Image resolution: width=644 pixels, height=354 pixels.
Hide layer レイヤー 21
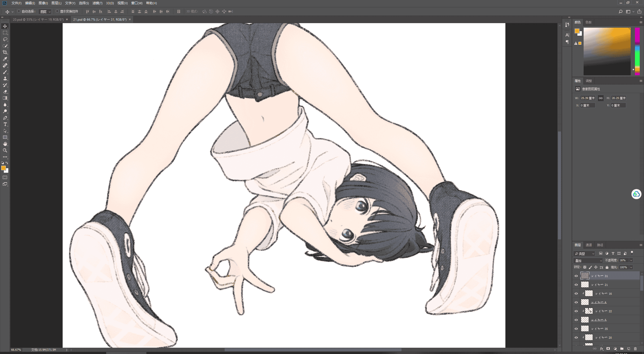click(x=576, y=285)
